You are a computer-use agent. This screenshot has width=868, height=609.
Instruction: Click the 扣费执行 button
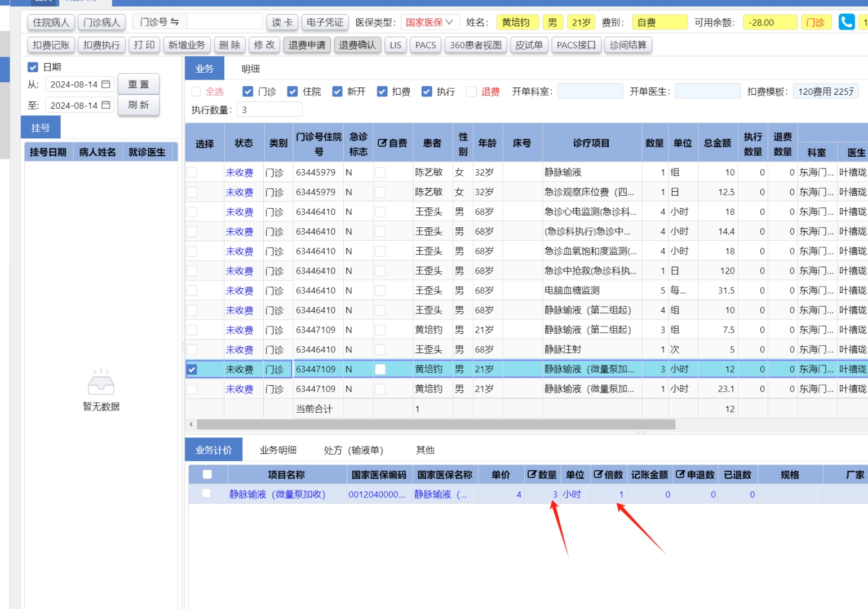coord(101,45)
